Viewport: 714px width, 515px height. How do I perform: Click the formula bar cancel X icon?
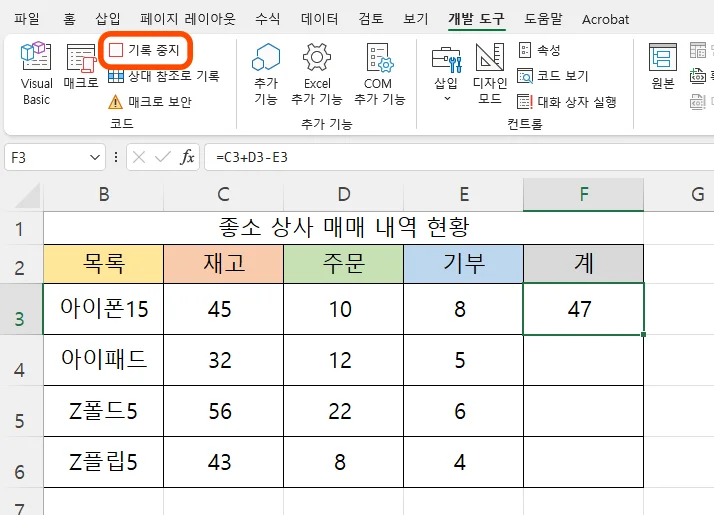click(x=139, y=158)
